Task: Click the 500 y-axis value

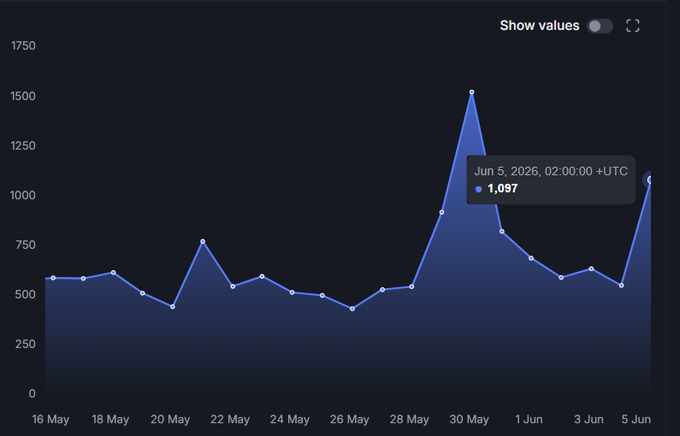Action: click(x=26, y=295)
